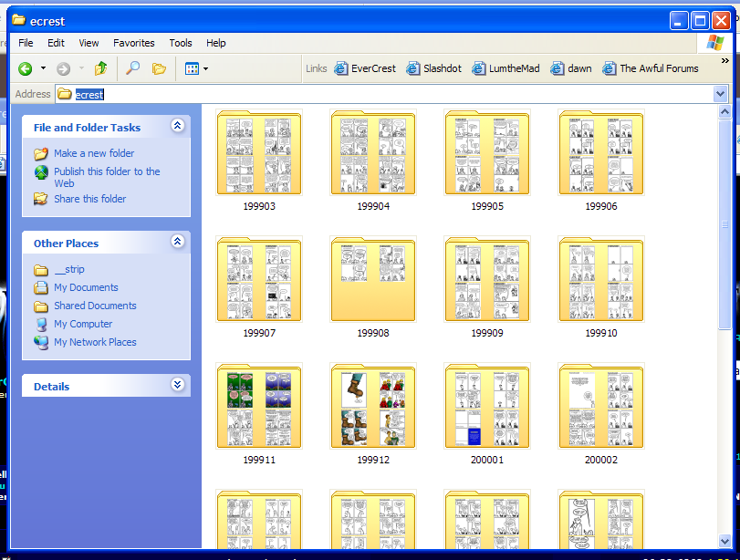740x560 pixels.
Task: Go back with the green Back arrow
Action: (26, 69)
